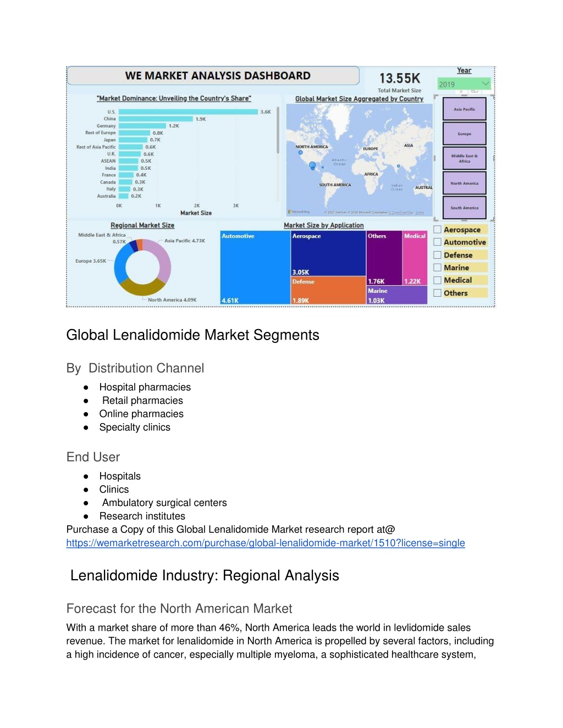Click Forecast for the North American Market
Screen dimensions: 563x728
pyautogui.click(x=179, y=609)
